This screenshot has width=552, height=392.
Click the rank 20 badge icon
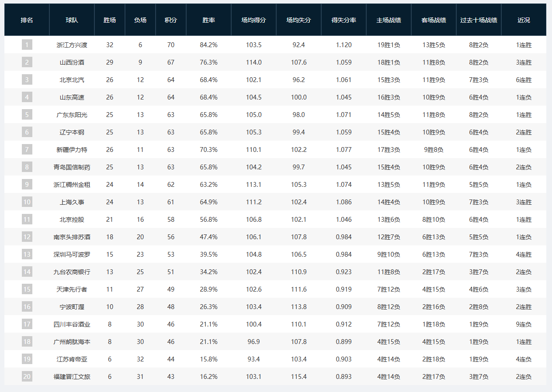pyautogui.click(x=27, y=376)
